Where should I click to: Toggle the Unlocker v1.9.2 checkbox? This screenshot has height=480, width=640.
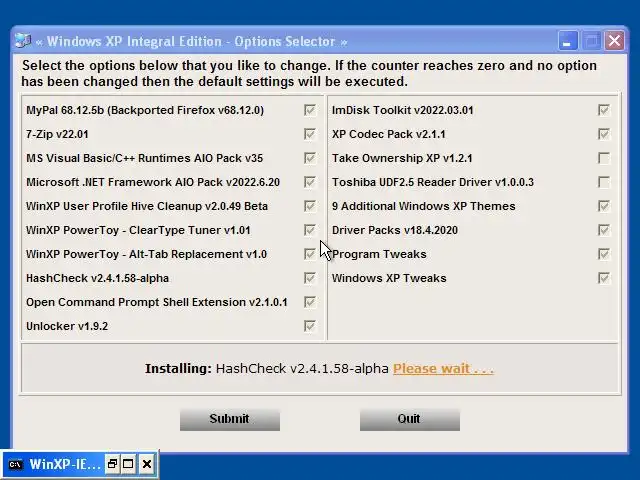(x=310, y=326)
